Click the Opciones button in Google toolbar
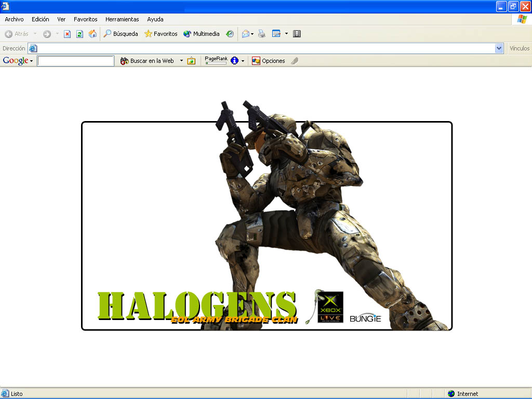Screen dimensions: 532x399 point(269,61)
